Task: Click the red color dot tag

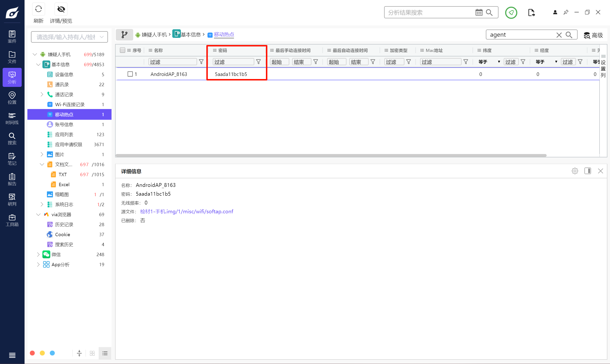Action: [32, 353]
